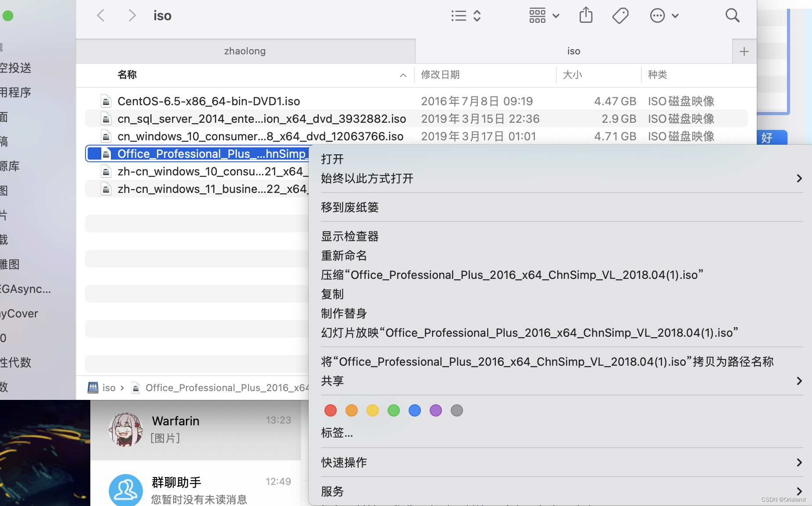
Task: Apply the orange tag color
Action: pyautogui.click(x=352, y=410)
